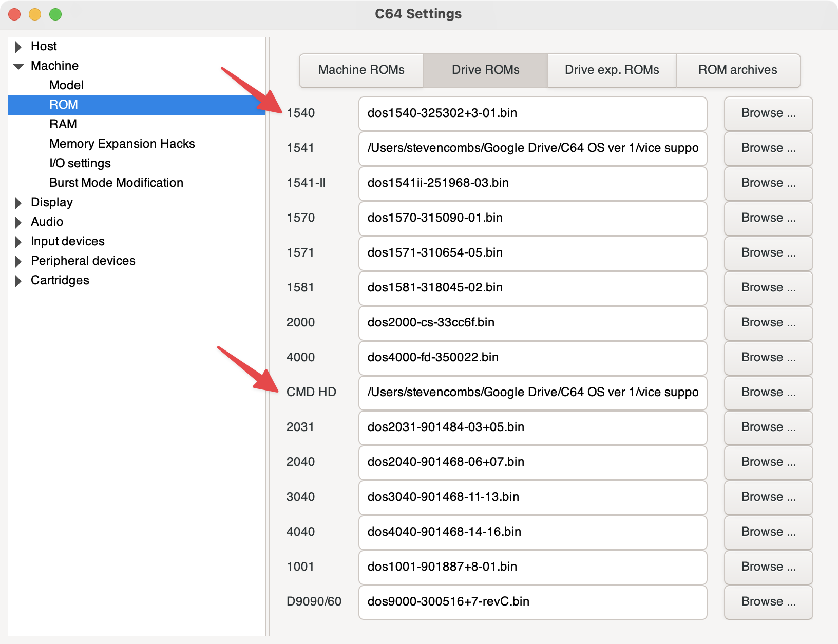Select Memory Expansion Hacks item
The height and width of the screenshot is (644, 838).
tap(122, 144)
